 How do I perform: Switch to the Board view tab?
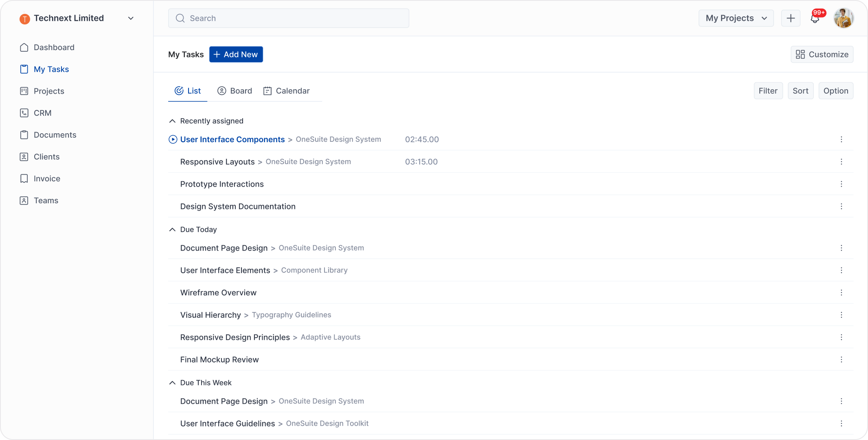click(235, 91)
